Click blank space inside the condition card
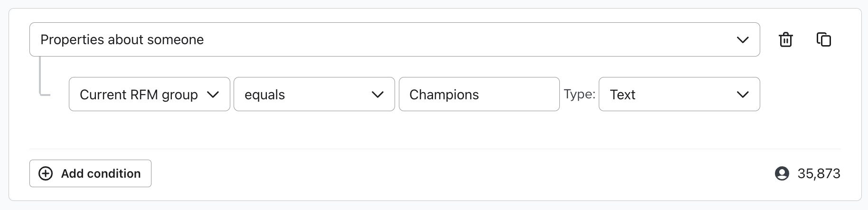 pyautogui.click(x=427, y=131)
